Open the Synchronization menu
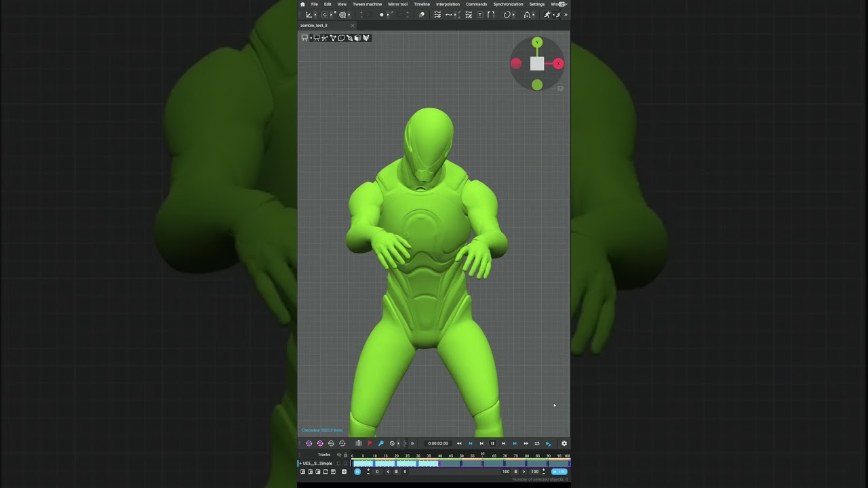 click(508, 4)
